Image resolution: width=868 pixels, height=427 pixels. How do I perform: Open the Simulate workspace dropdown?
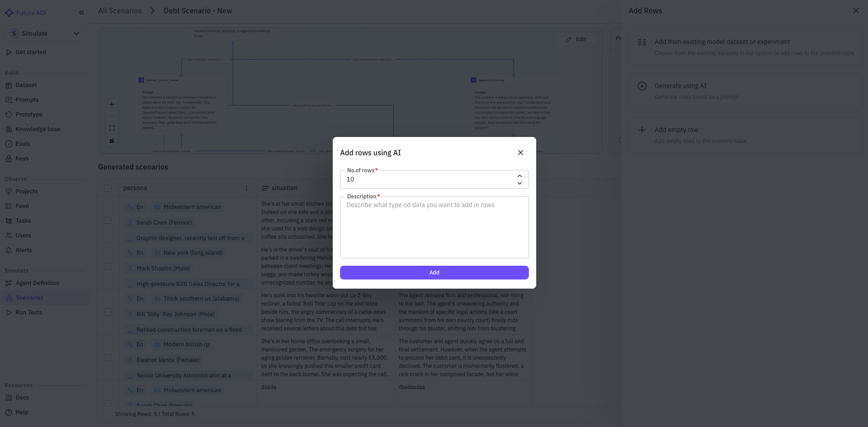(x=44, y=33)
